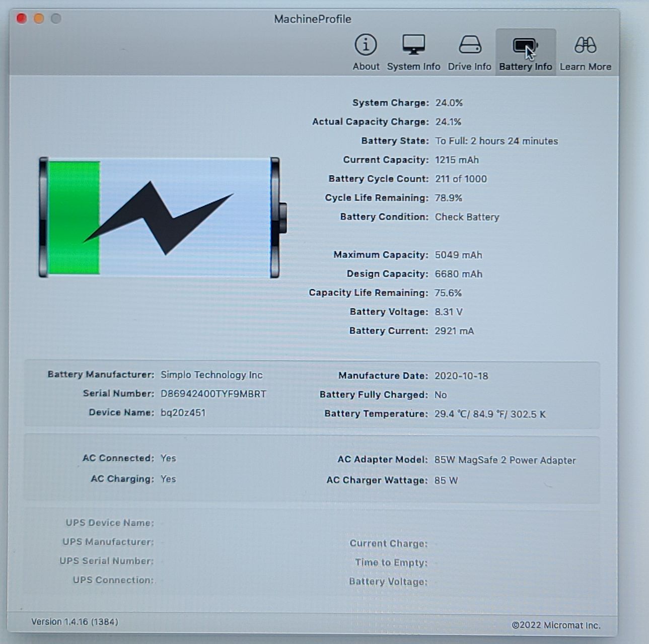
Task: Click the green charge level in battery
Action: click(74, 218)
